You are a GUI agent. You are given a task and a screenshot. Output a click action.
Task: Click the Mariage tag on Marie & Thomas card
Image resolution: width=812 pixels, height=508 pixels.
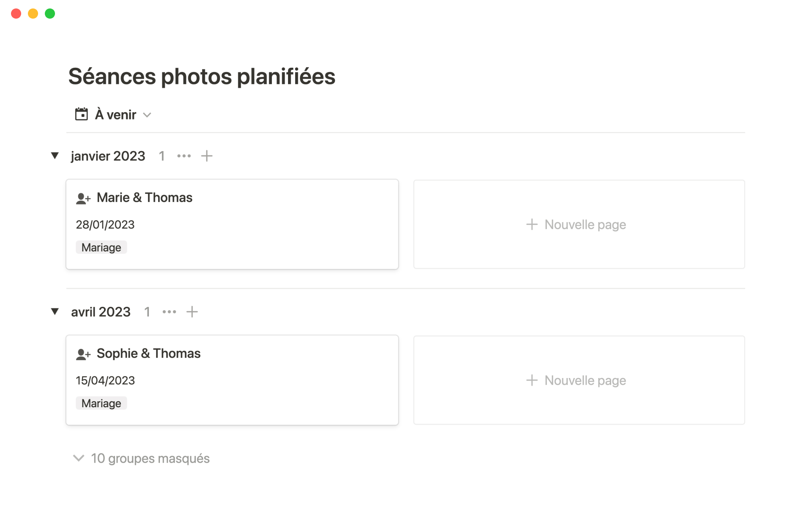click(101, 248)
